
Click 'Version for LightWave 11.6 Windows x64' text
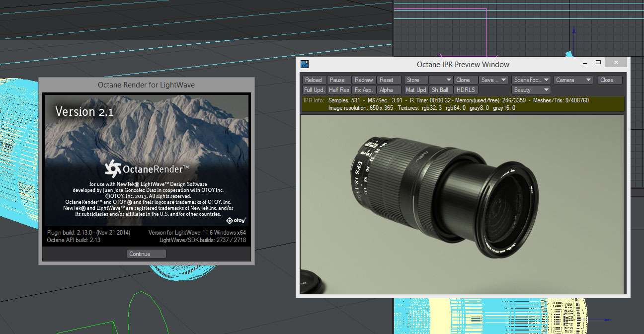(x=197, y=233)
